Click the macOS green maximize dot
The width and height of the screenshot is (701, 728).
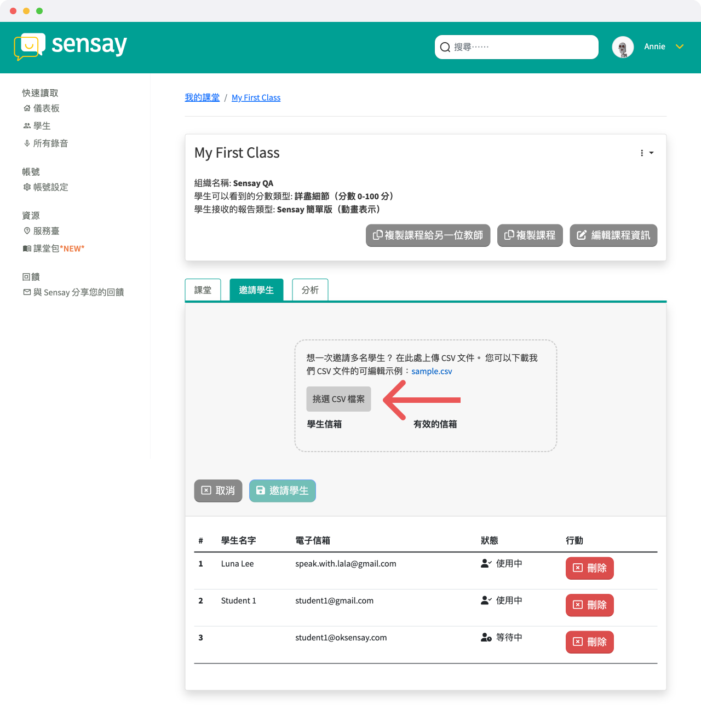point(39,11)
